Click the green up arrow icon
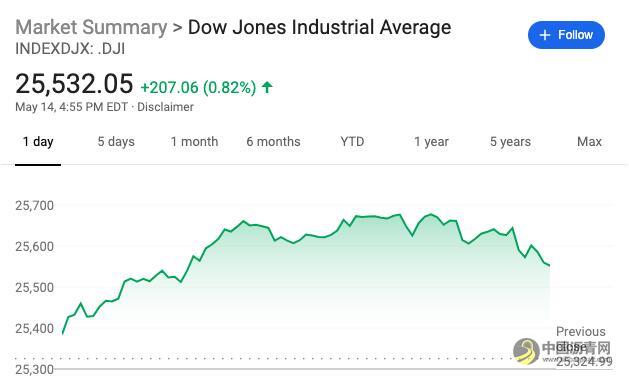This screenshot has width=629, height=382. pyautogui.click(x=267, y=87)
